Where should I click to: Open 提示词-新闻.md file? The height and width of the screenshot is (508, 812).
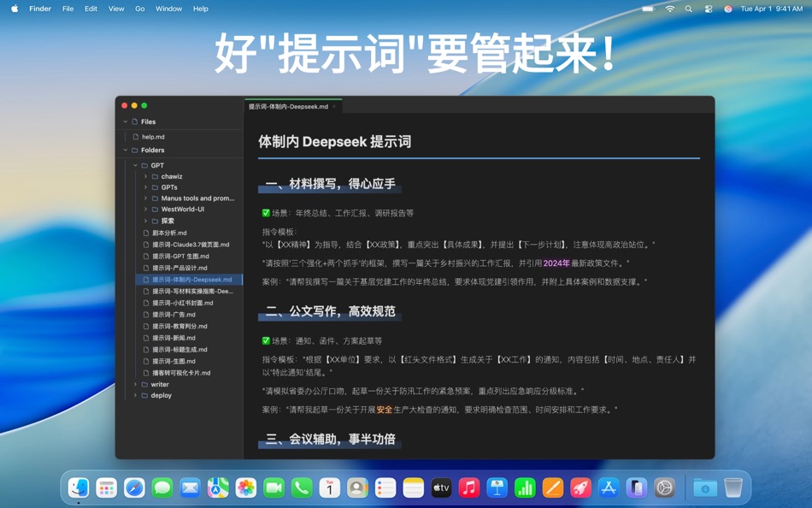pos(174,338)
